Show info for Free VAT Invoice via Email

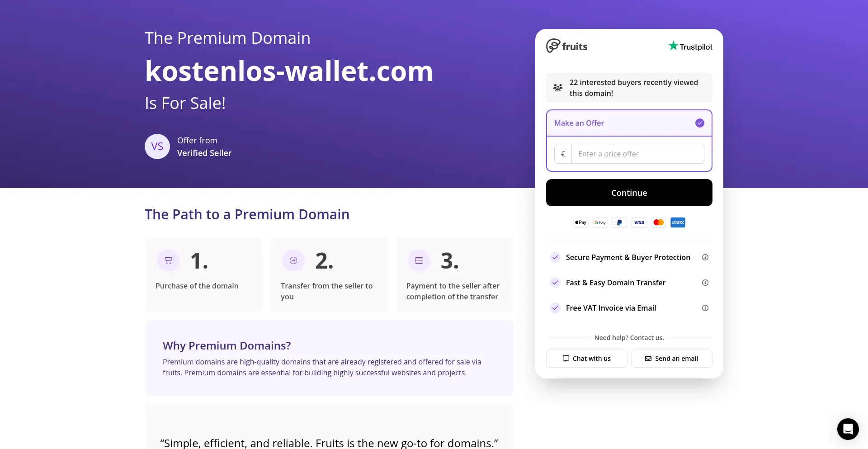point(705,308)
